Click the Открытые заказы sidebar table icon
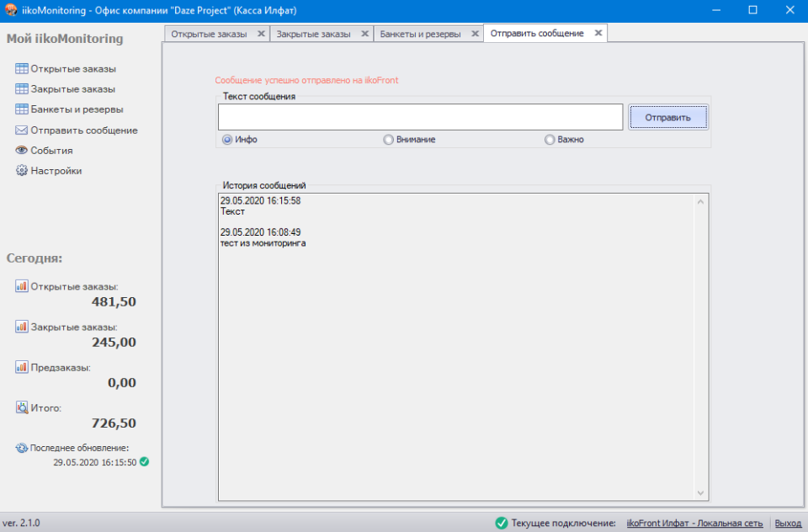The height and width of the screenshot is (532, 808). (x=22, y=68)
